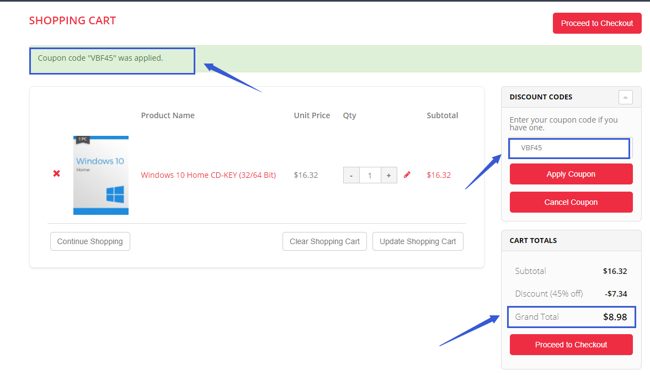Decrease quantity with the minus button

[351, 175]
